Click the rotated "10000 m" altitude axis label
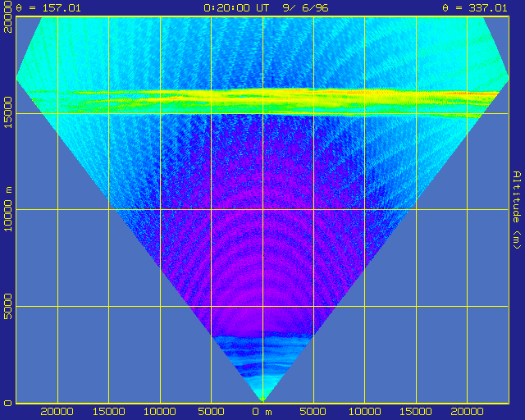Image resolution: width=525 pixels, height=420 pixels. (7, 209)
